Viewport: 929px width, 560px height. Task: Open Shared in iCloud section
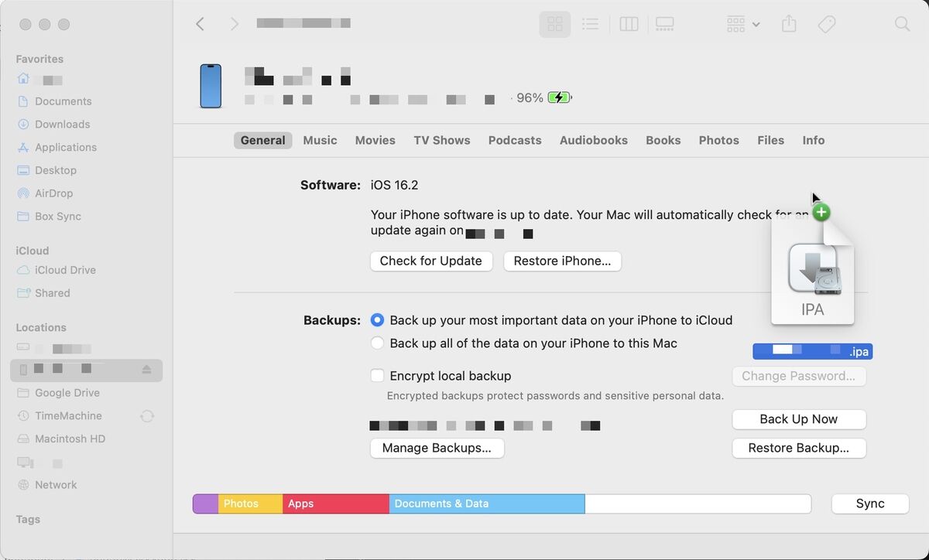pyautogui.click(x=52, y=293)
